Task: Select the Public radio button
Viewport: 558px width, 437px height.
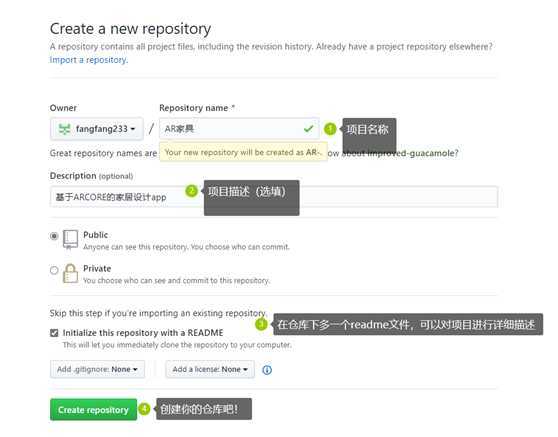Action: (x=54, y=236)
